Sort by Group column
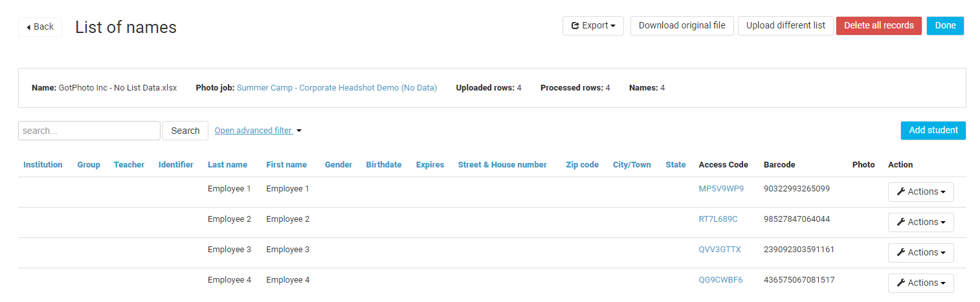This screenshot has width=980, height=302. tap(89, 165)
